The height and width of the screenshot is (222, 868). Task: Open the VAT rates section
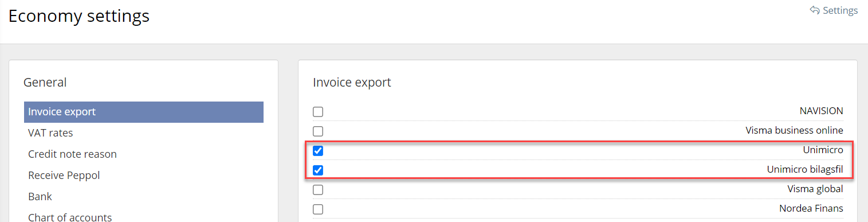coord(50,133)
